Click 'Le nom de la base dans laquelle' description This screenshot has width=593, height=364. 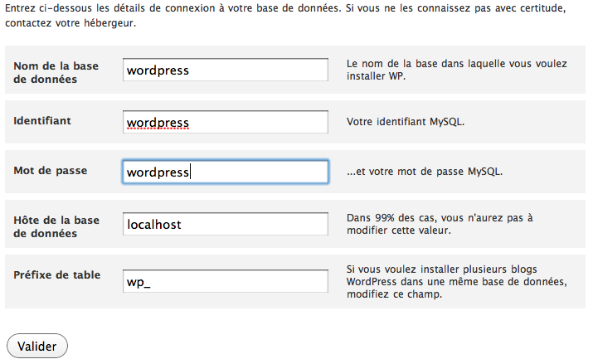click(456, 70)
